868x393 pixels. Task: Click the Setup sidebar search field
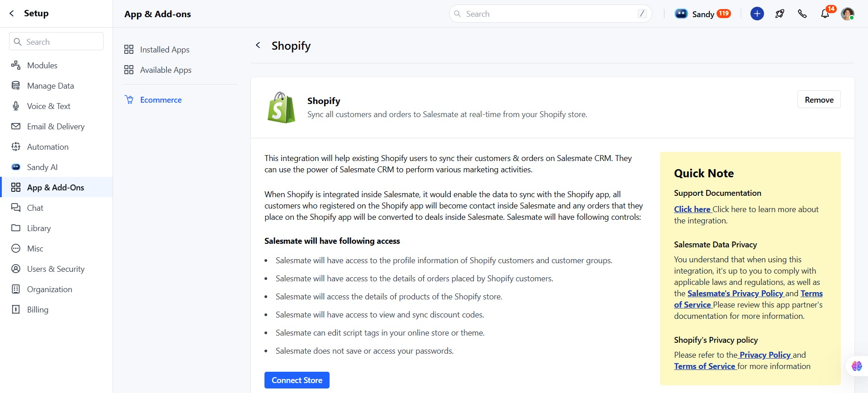point(56,42)
